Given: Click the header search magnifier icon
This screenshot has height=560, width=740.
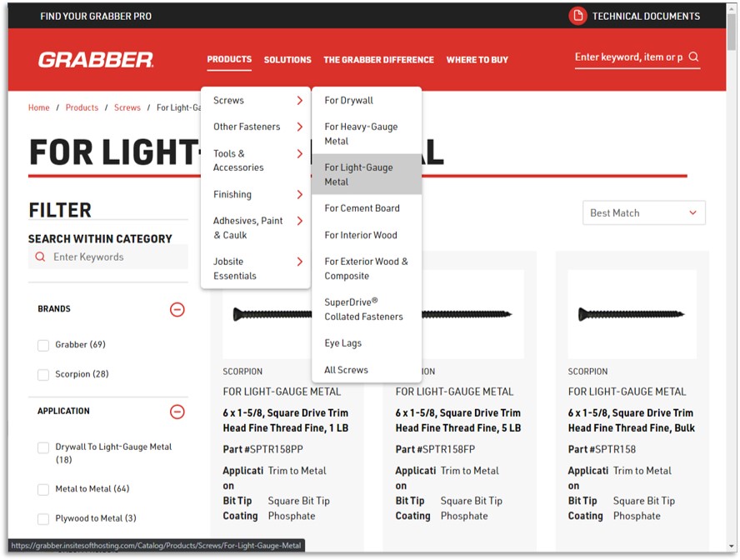Looking at the screenshot, I should click(x=693, y=57).
